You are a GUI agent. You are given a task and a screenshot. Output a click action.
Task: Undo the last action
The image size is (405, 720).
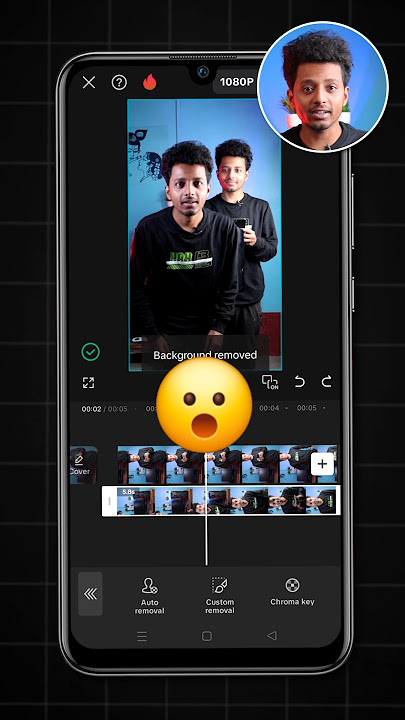point(299,382)
